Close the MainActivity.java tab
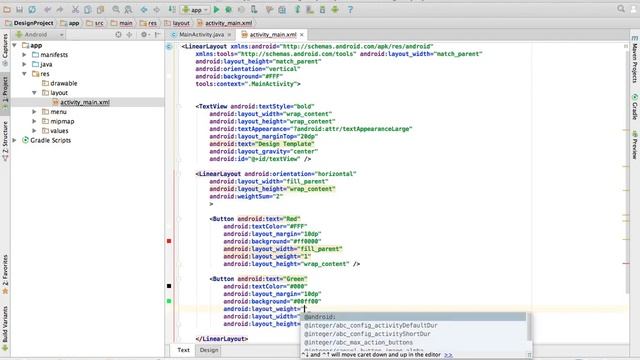The height and width of the screenshot is (360, 640). (x=229, y=35)
